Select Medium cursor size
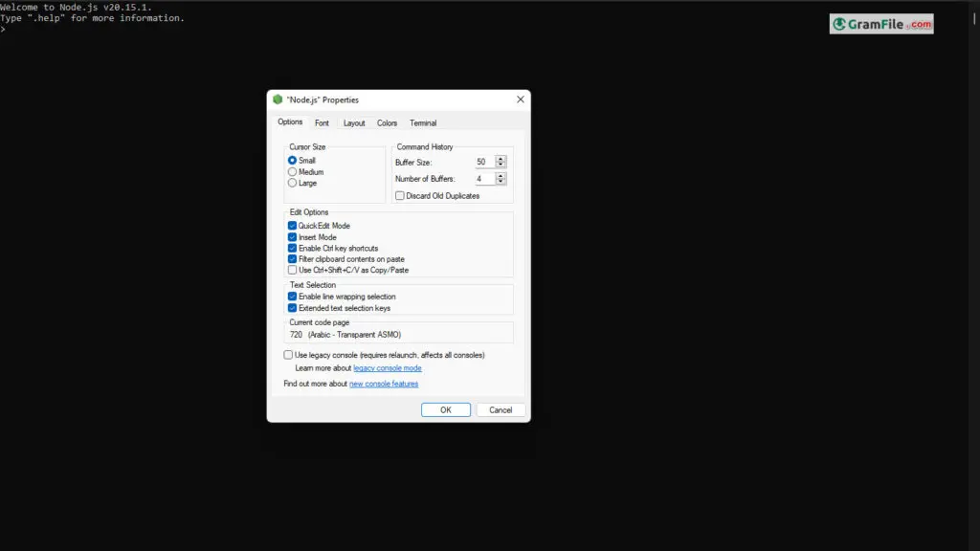 coord(292,172)
